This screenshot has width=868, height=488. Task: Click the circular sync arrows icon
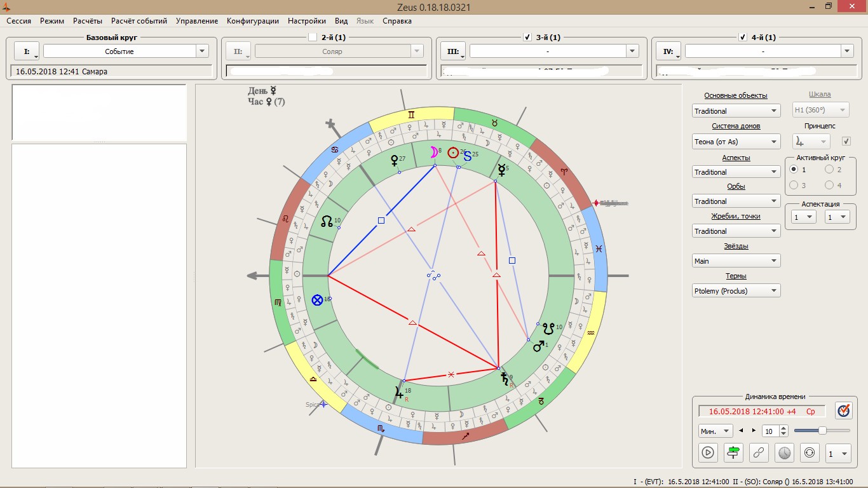pos(809,452)
